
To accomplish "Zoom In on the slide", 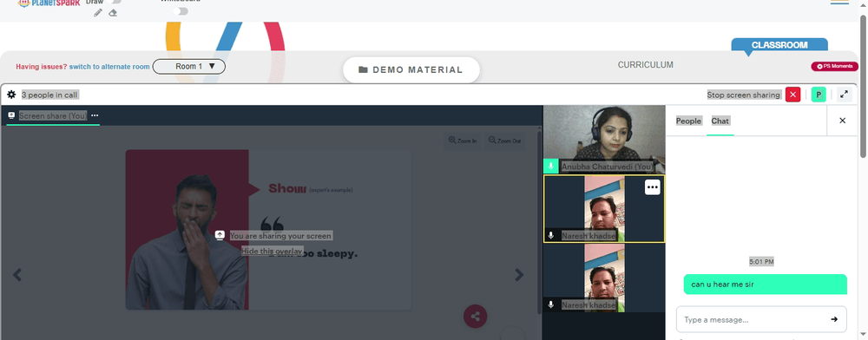I will [463, 141].
